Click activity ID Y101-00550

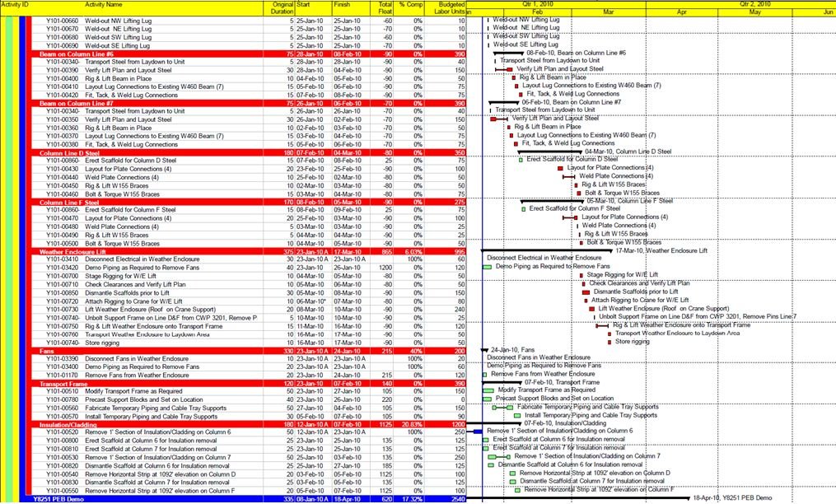pos(62,491)
